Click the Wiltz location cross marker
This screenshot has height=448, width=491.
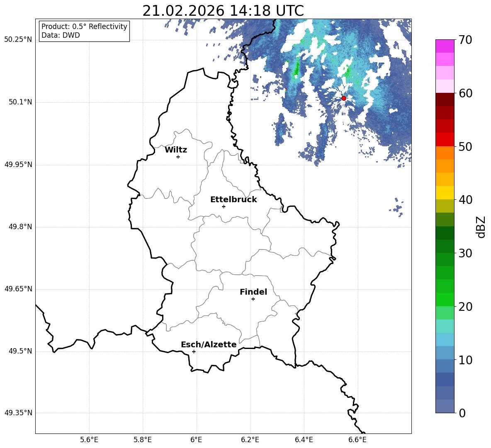coord(178,157)
